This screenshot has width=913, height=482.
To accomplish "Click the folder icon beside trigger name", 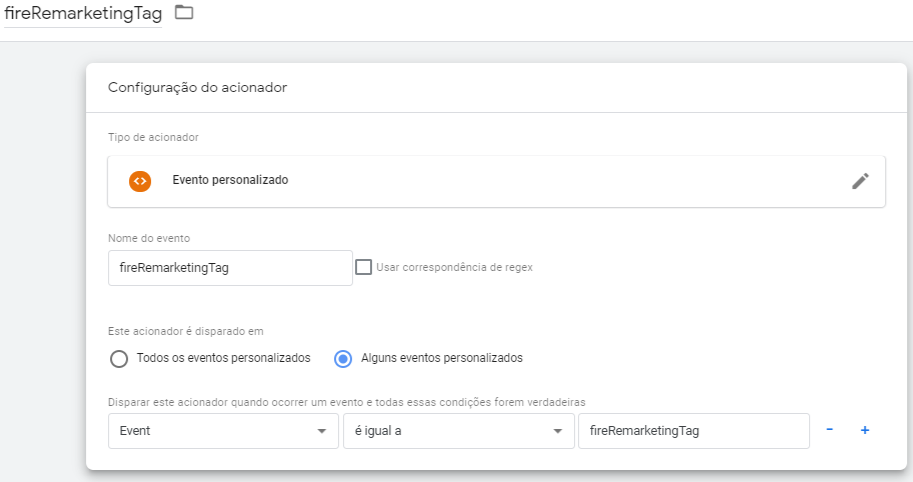I will [x=184, y=12].
